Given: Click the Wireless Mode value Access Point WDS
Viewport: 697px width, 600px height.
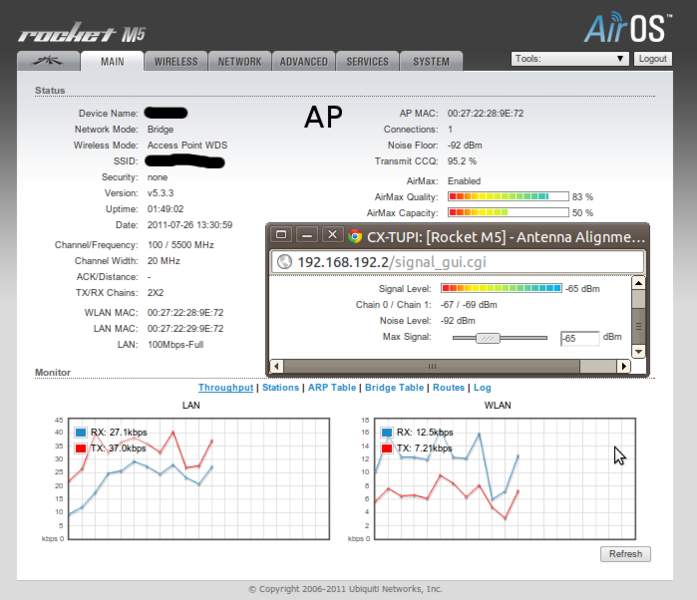Looking at the screenshot, I should (187, 145).
